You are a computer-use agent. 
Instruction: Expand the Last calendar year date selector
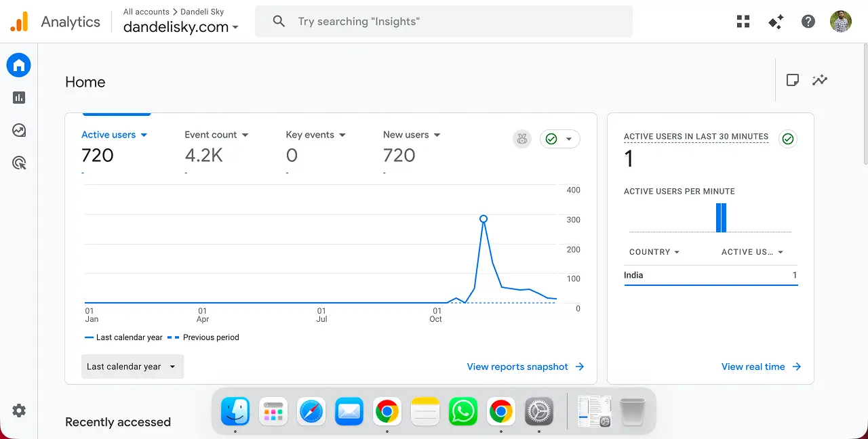pyautogui.click(x=132, y=367)
